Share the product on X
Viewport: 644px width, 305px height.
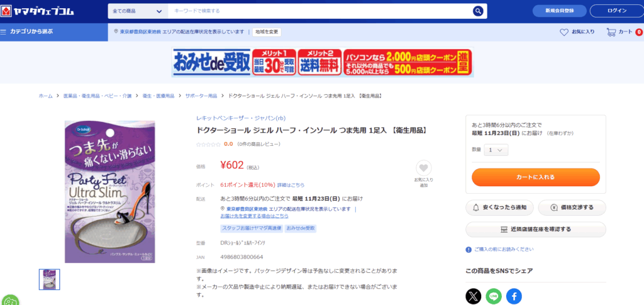[473, 296]
